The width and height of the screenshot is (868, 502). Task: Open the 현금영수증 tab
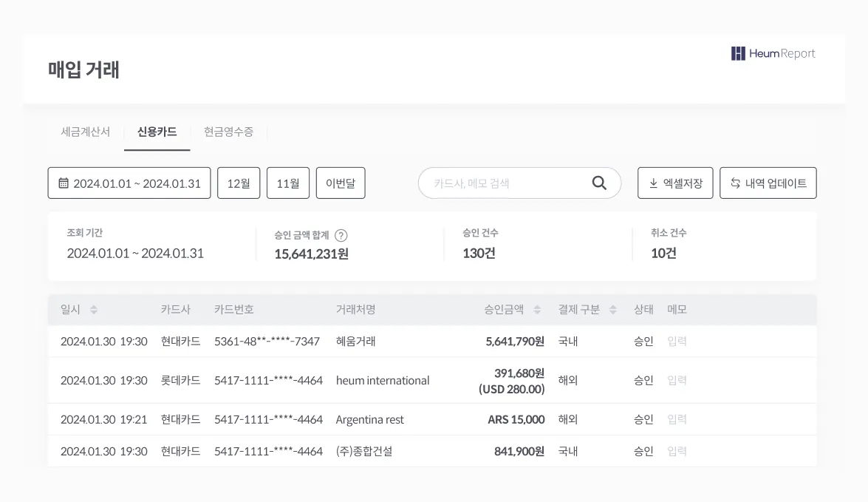click(228, 132)
